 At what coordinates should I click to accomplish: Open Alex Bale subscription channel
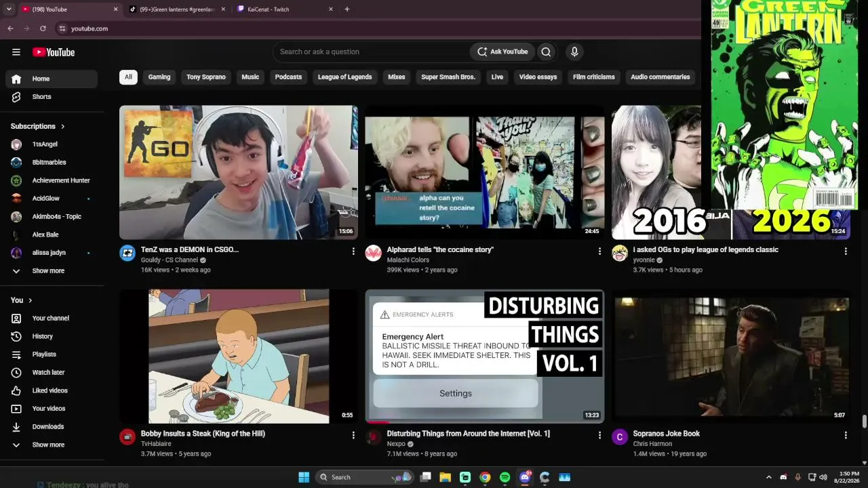pos(52,235)
